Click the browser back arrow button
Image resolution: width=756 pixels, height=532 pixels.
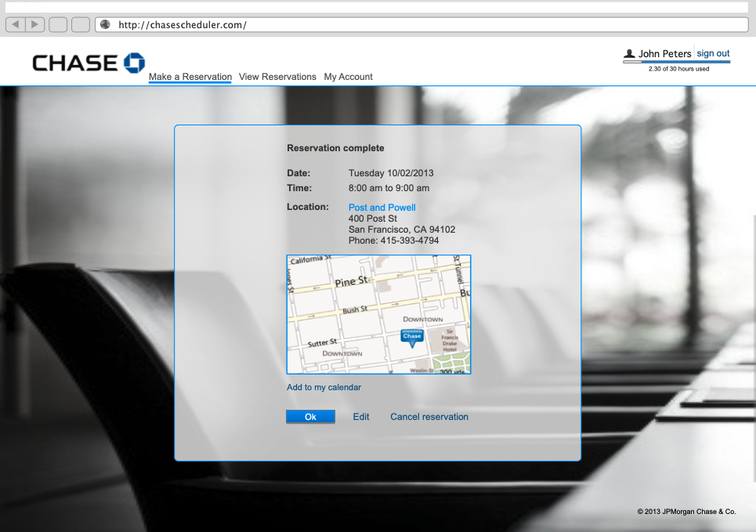coord(16,24)
